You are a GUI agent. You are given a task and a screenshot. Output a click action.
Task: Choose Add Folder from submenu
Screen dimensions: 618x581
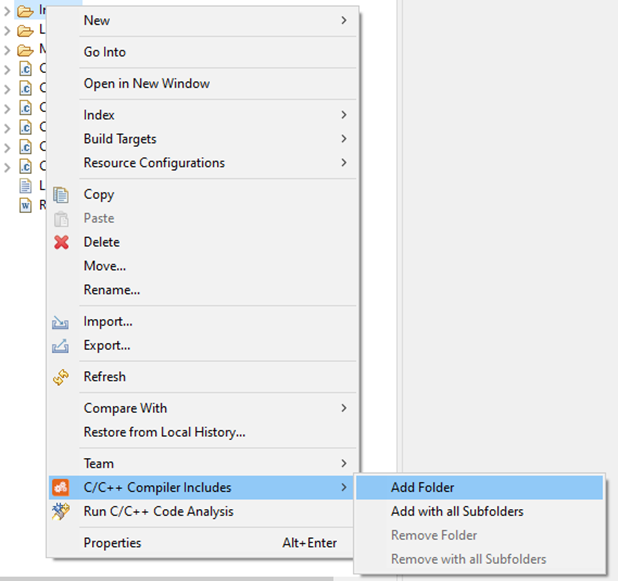pos(422,488)
